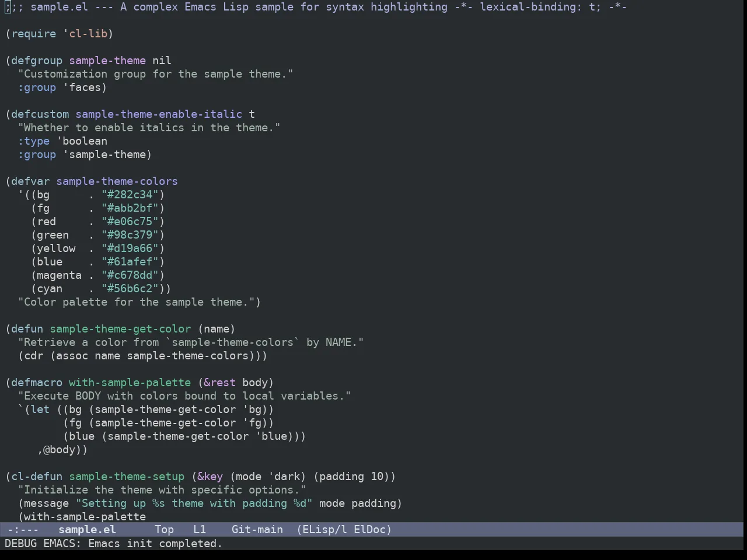Click the L1 line number indicator
747x560 pixels.
200,530
